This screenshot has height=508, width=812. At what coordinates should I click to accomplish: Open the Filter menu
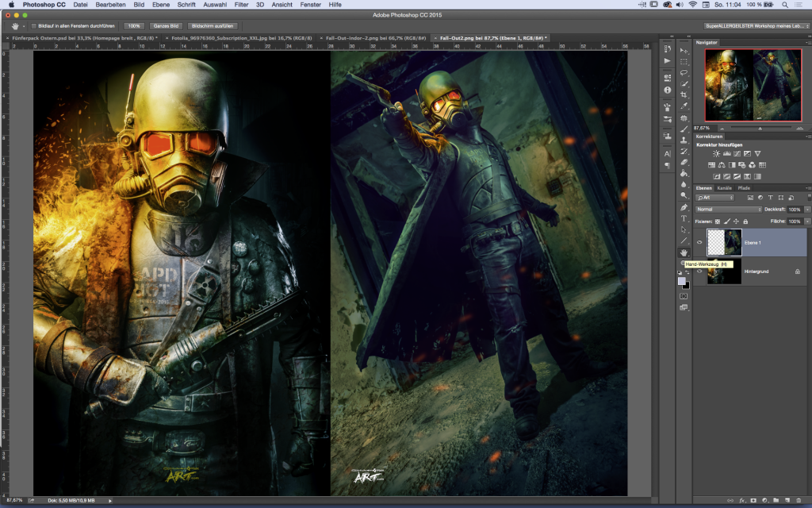click(x=241, y=4)
